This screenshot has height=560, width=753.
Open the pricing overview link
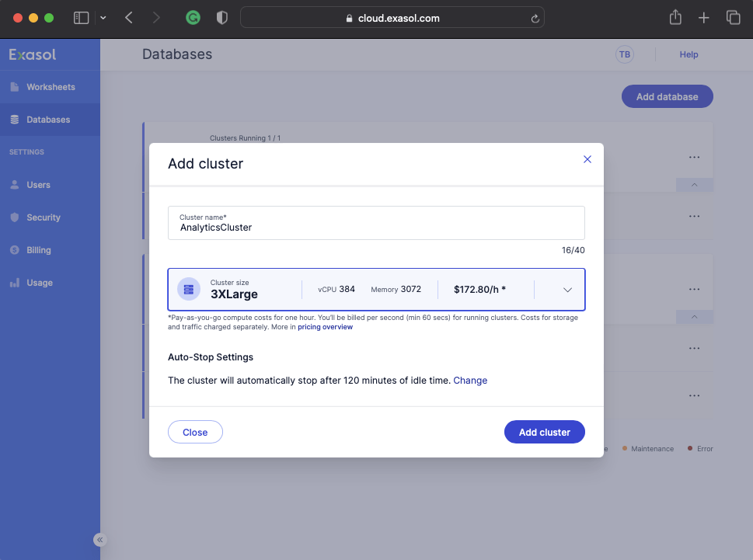click(325, 327)
